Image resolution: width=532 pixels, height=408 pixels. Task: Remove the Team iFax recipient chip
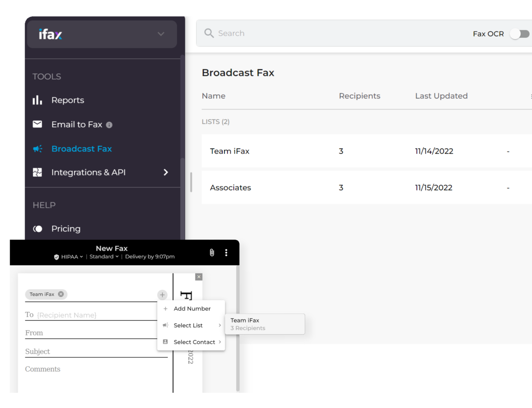coord(61,294)
